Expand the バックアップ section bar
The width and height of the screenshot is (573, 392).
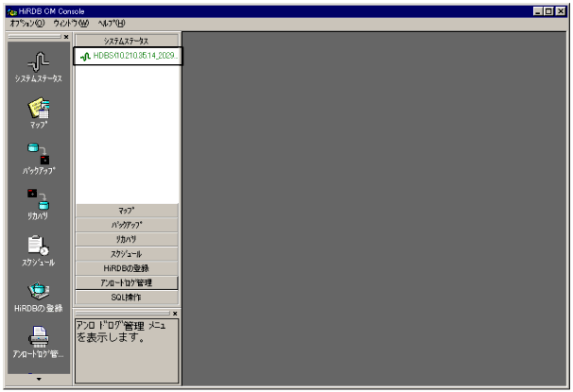pos(127,225)
